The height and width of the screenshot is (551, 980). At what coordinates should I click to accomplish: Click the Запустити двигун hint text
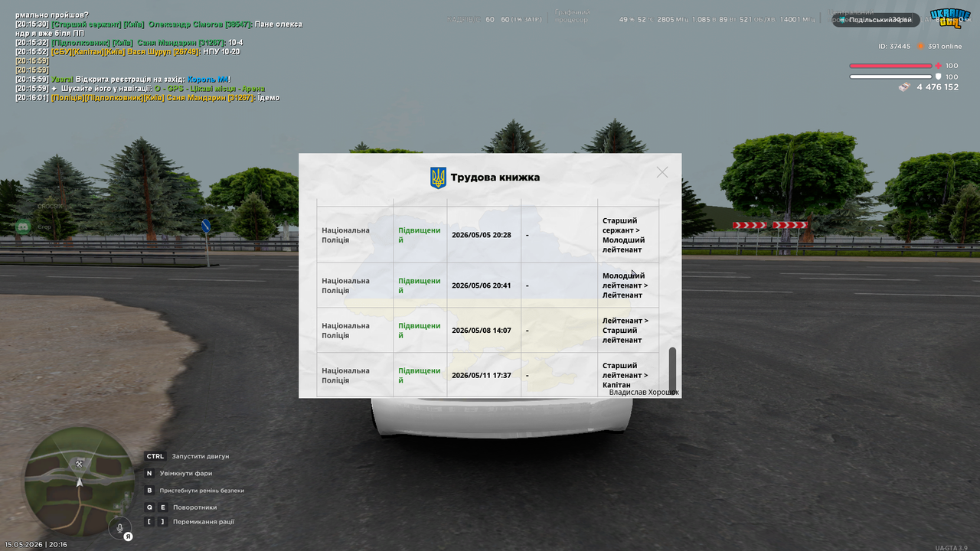tap(201, 456)
